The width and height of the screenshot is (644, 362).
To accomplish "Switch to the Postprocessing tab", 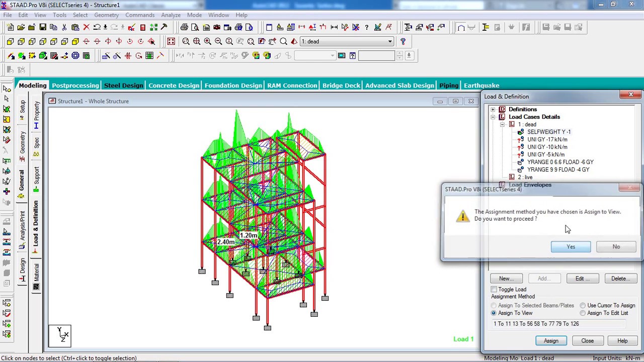I will point(75,85).
